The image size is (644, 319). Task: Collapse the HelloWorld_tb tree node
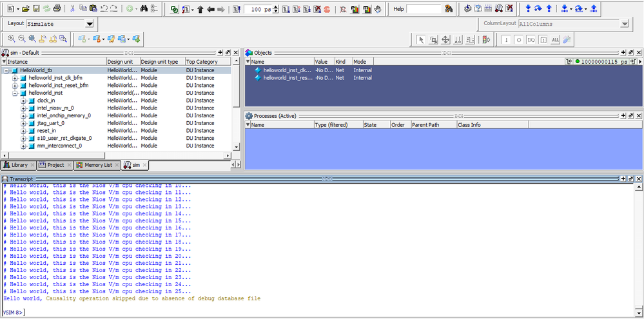(7, 71)
